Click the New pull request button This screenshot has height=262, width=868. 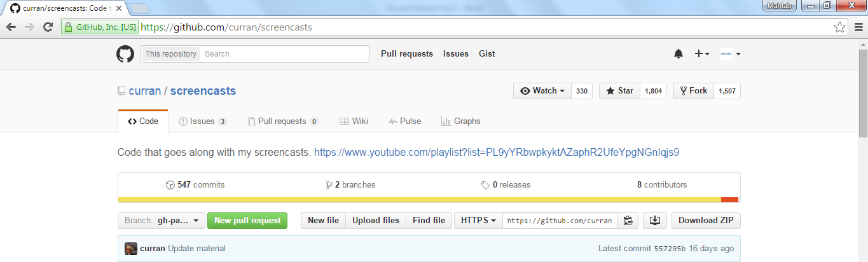(247, 221)
